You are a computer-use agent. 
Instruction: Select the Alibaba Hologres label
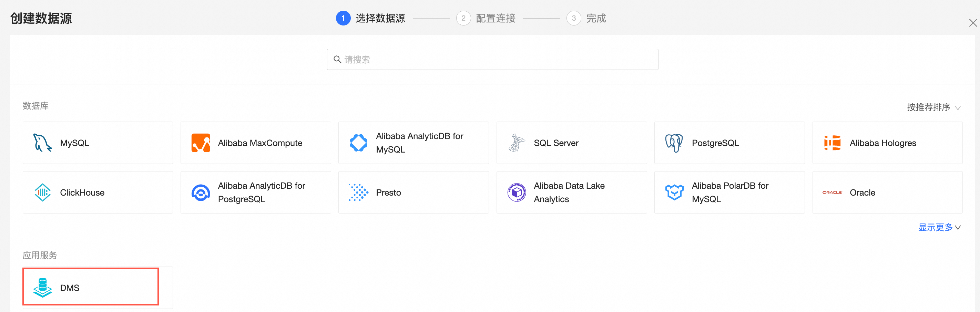[882, 143]
